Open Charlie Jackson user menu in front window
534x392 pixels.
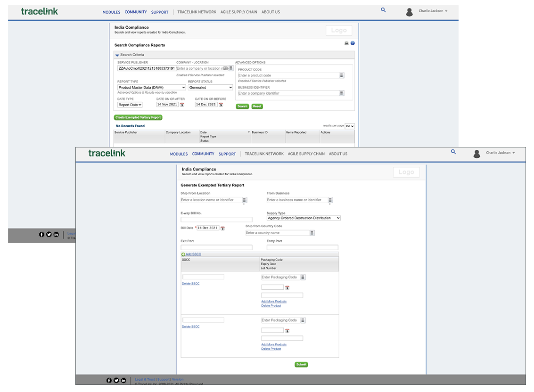coord(500,153)
